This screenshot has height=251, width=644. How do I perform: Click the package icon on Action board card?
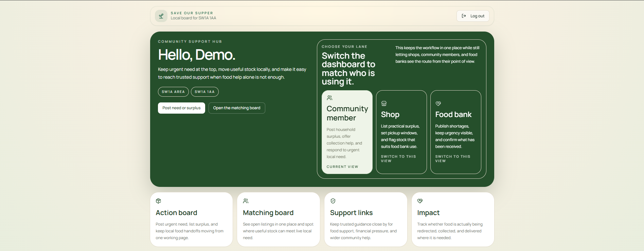158,201
